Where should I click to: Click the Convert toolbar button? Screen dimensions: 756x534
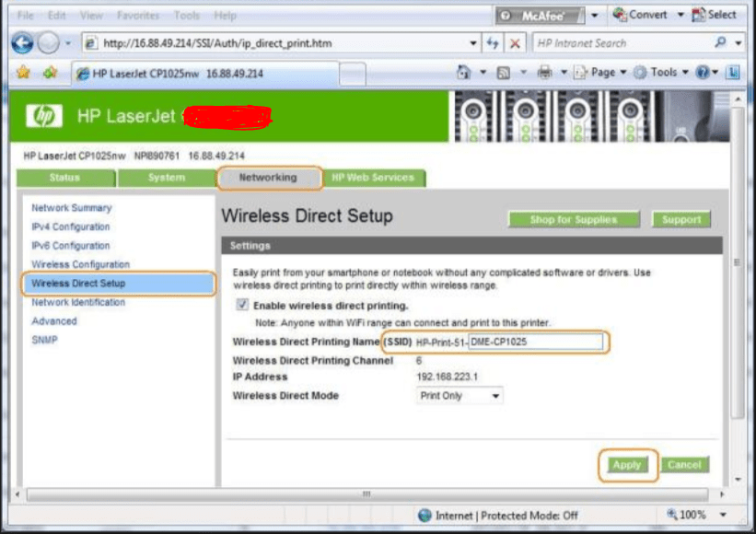pyautogui.click(x=640, y=15)
